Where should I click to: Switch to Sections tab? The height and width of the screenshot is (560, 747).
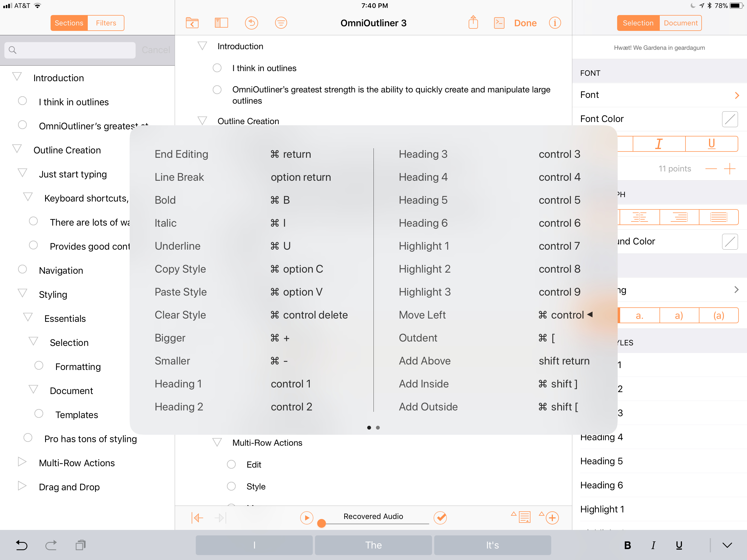tap(69, 23)
